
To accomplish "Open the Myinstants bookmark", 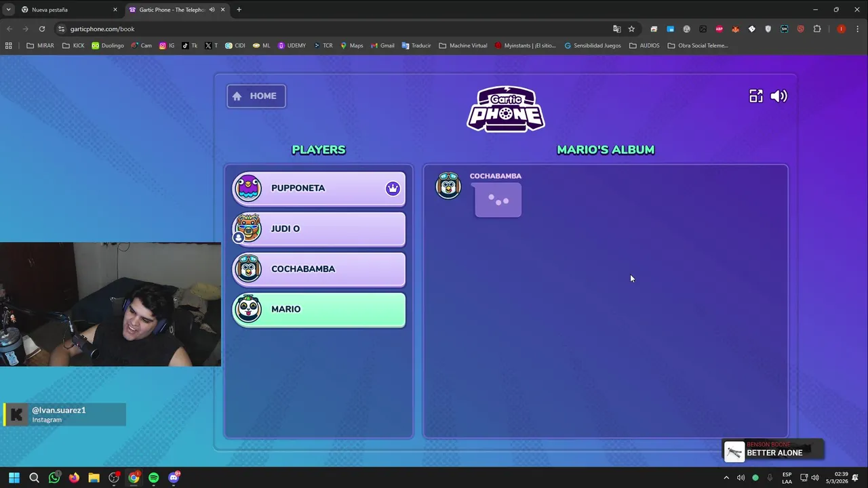I will coord(526,45).
